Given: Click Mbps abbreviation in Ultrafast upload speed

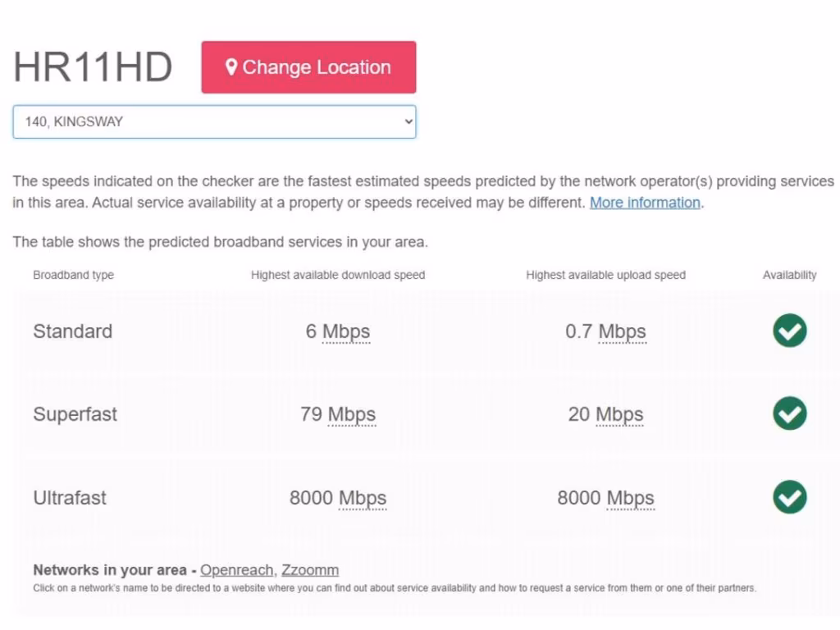Looking at the screenshot, I should 630,498.
